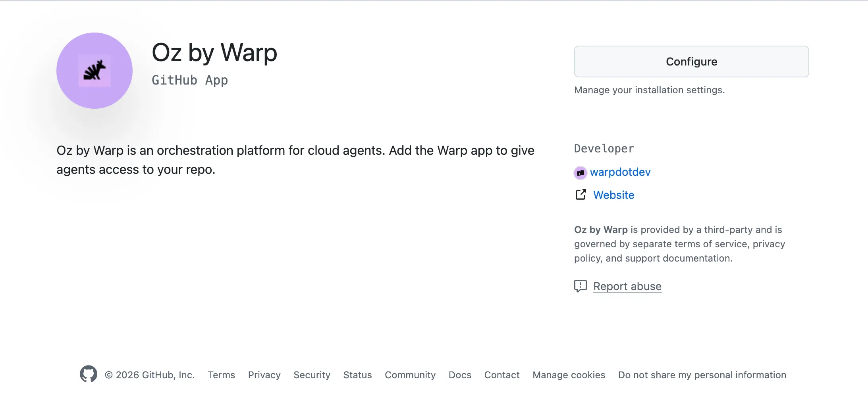The image size is (868, 408).
Task: Report abuse for this app
Action: tap(627, 286)
